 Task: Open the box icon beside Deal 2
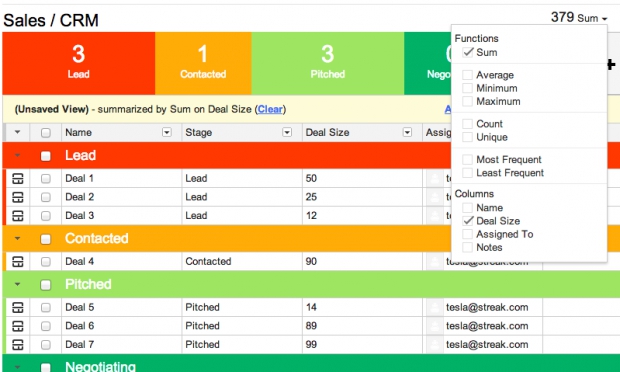(18, 197)
